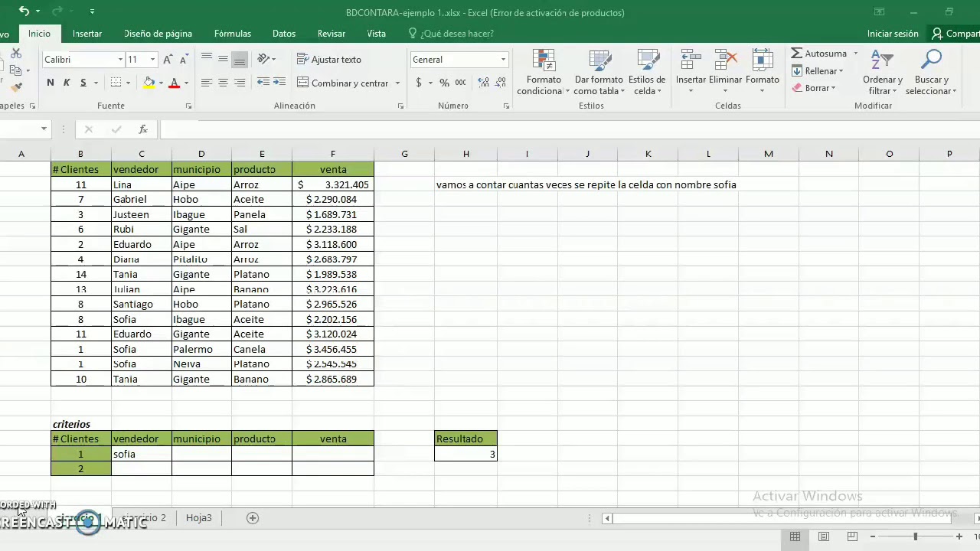Image resolution: width=980 pixels, height=551 pixels.
Task: Open the Rellenar button
Action: click(818, 71)
